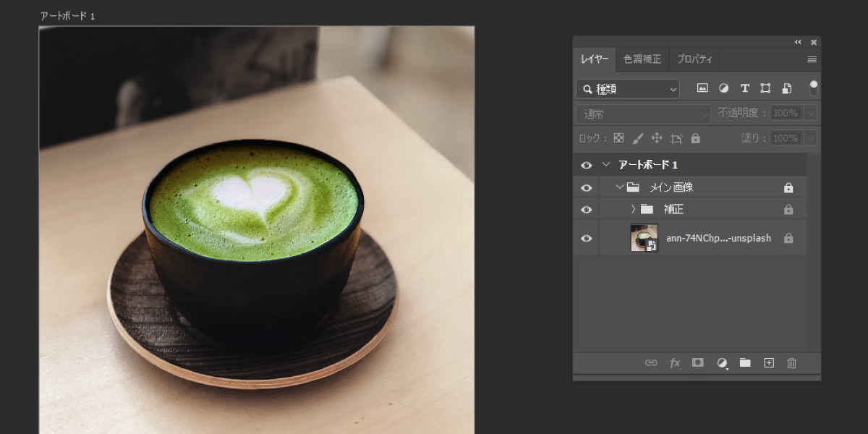Click the 不透明度 opacity value field

(786, 114)
